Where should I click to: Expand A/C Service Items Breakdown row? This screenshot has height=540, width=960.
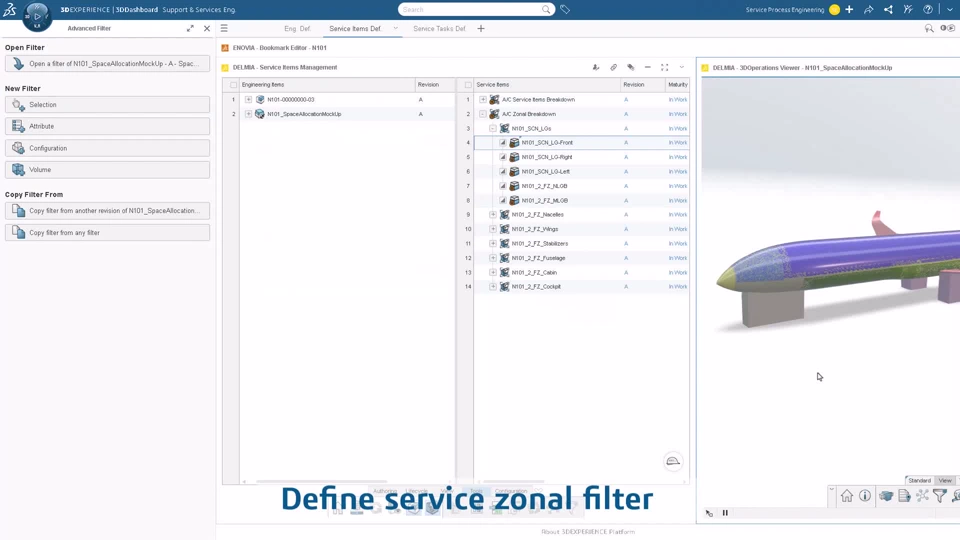pyautogui.click(x=483, y=99)
